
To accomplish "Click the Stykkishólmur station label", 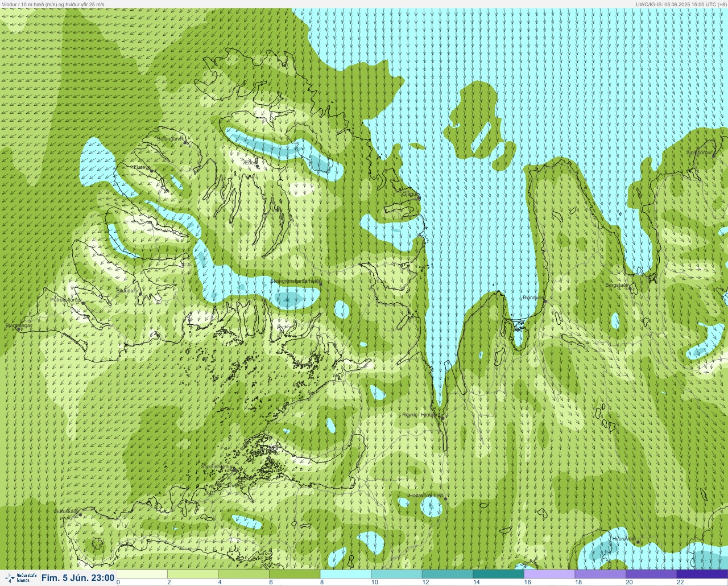I will [x=217, y=467].
